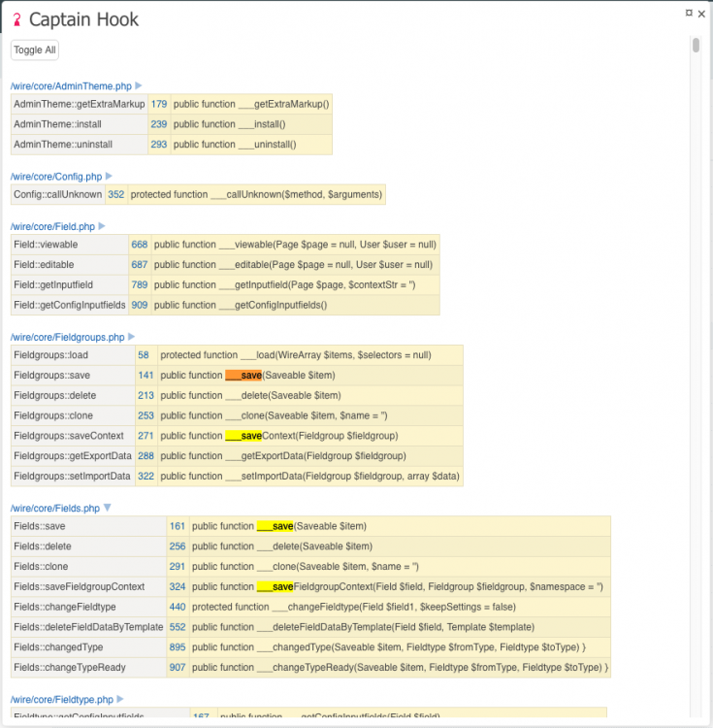Open the /wire/core/Fieldgroups.php file link

[x=68, y=337]
